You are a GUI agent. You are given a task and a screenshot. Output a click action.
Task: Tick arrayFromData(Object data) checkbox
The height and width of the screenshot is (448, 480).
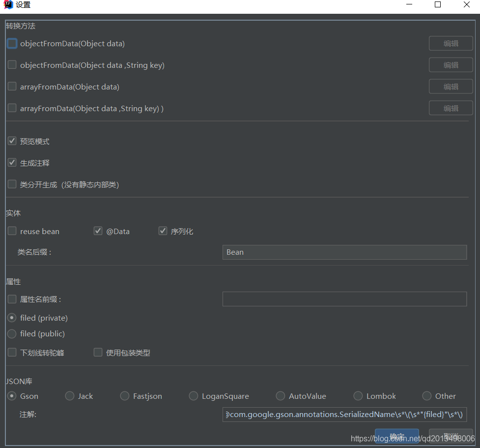coord(12,87)
